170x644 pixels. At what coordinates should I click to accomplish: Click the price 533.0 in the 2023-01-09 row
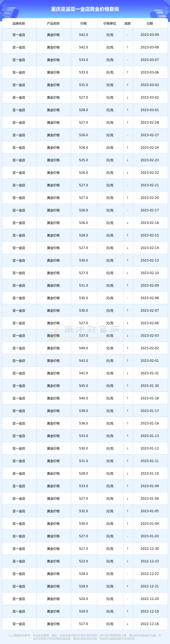[x=84, y=486]
